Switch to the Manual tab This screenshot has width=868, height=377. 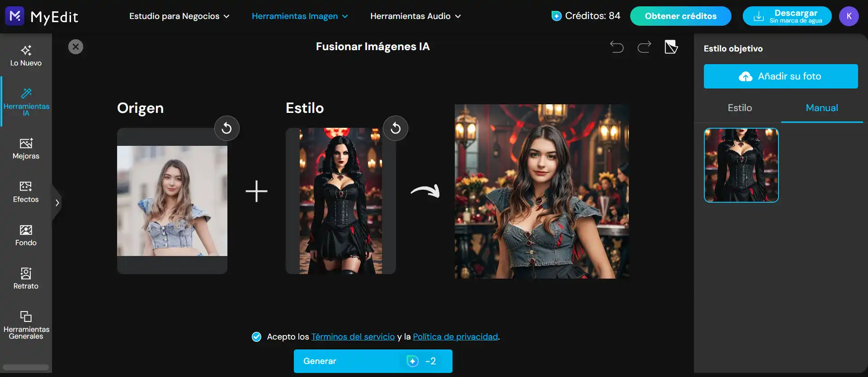[x=821, y=108]
